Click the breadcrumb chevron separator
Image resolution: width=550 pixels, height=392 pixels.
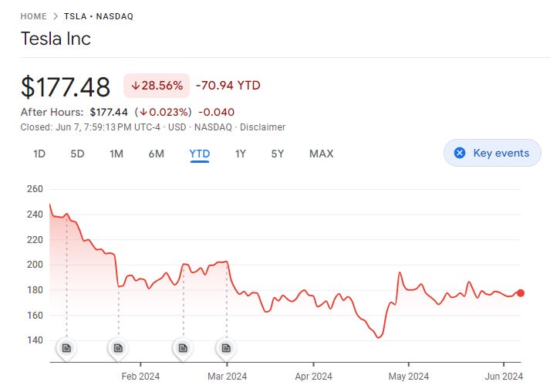[x=56, y=16]
